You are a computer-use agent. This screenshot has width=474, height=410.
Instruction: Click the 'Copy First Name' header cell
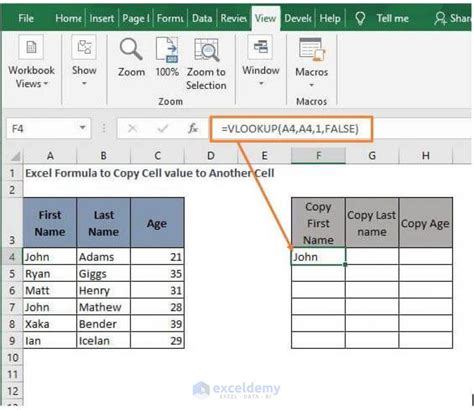pyautogui.click(x=318, y=223)
